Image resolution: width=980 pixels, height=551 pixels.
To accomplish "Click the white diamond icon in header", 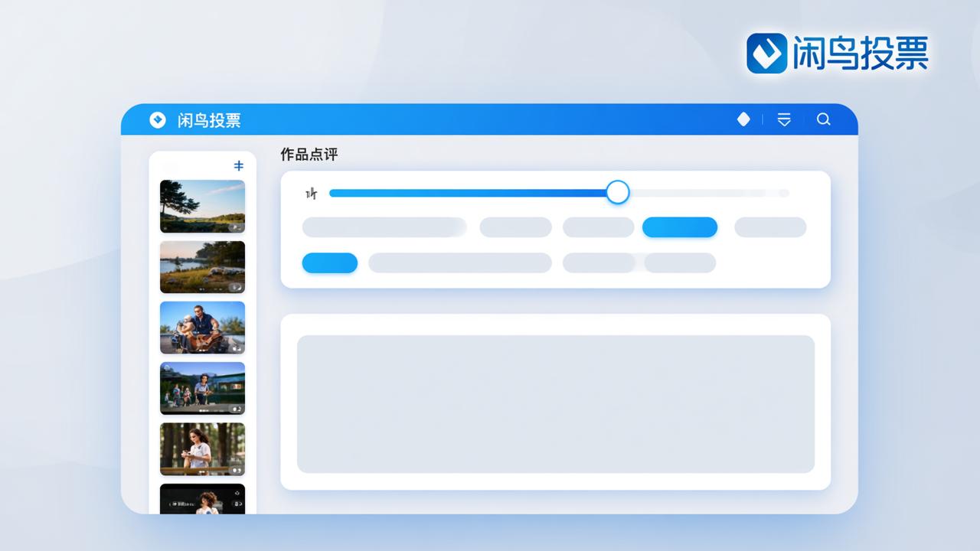I will pyautogui.click(x=743, y=119).
